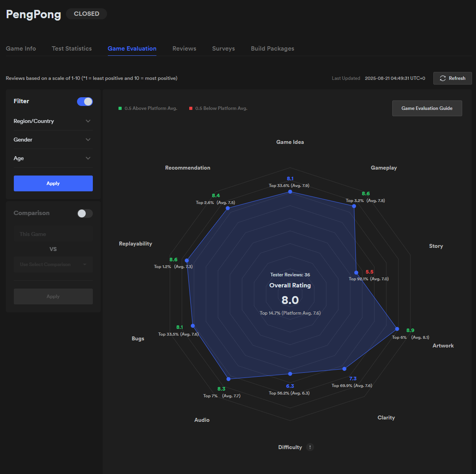This screenshot has width=476, height=474.
Task: Select the Story 5.5 radar data point
Action: click(356, 272)
